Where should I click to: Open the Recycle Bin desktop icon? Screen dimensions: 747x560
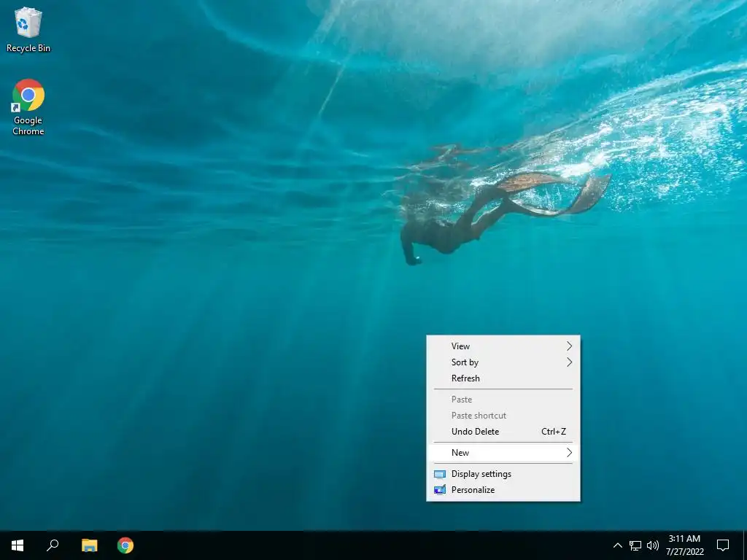click(28, 29)
